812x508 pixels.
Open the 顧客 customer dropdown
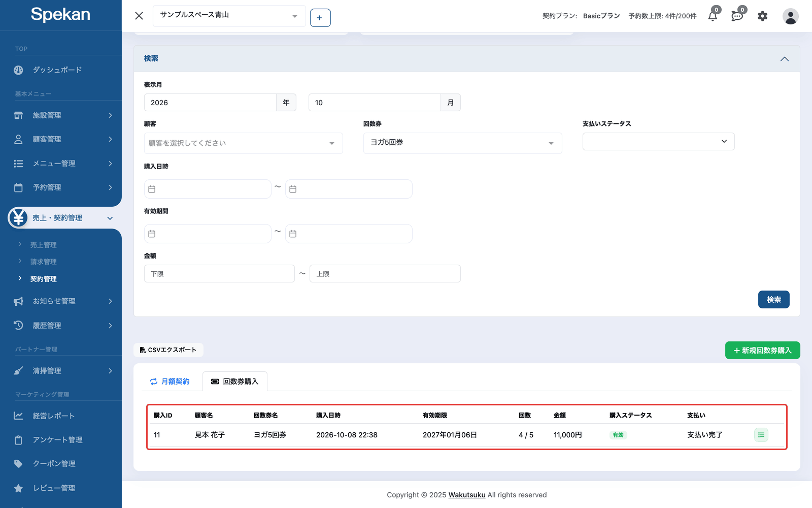[244, 143]
